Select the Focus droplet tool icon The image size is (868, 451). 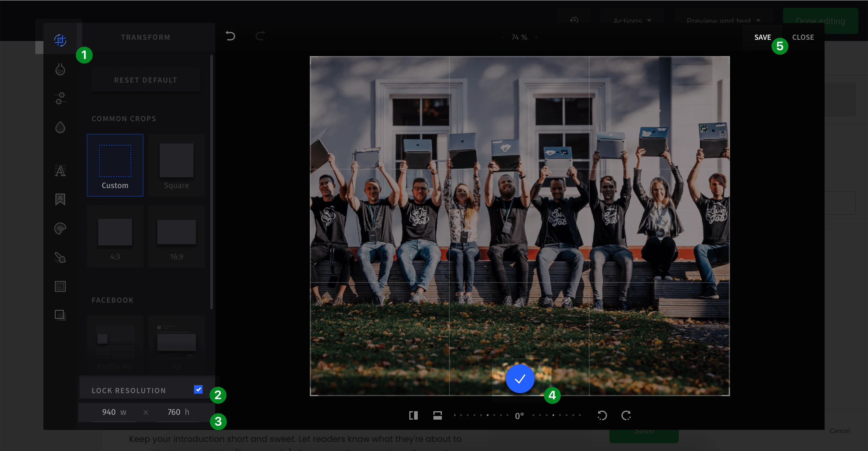60,128
